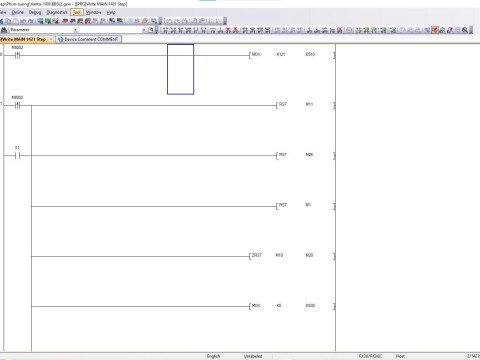Open the Debug menu
The image size is (480, 360).
tap(35, 12)
